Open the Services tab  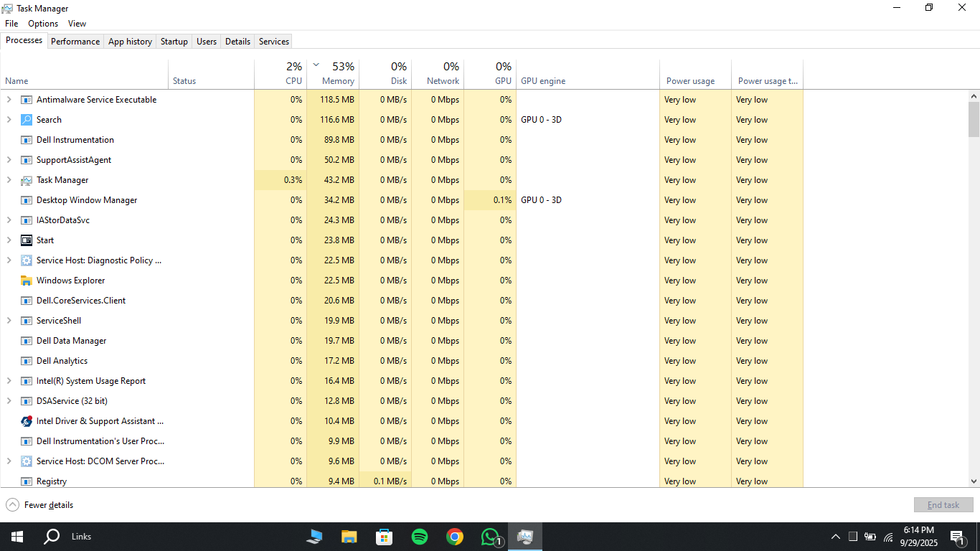pos(274,42)
